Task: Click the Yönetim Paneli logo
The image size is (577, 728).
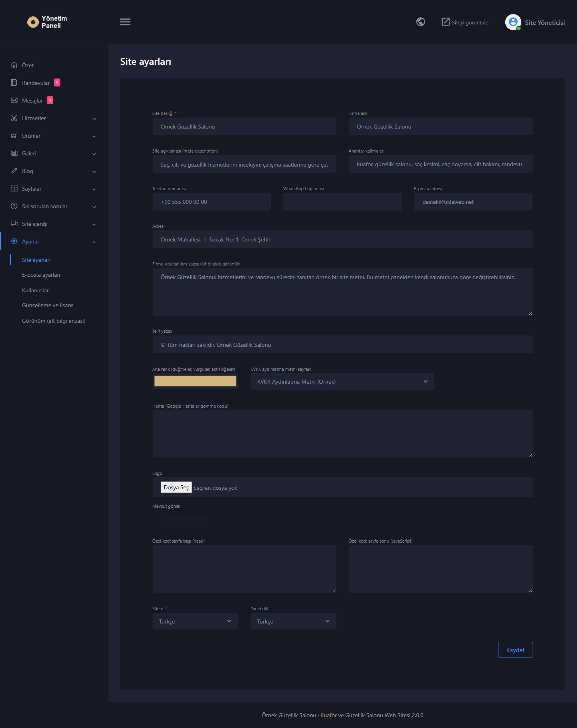Action: tap(47, 22)
